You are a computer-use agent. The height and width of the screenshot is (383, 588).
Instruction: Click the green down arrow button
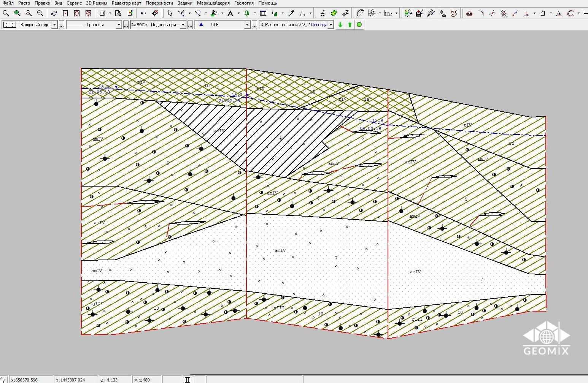pyautogui.click(x=340, y=25)
